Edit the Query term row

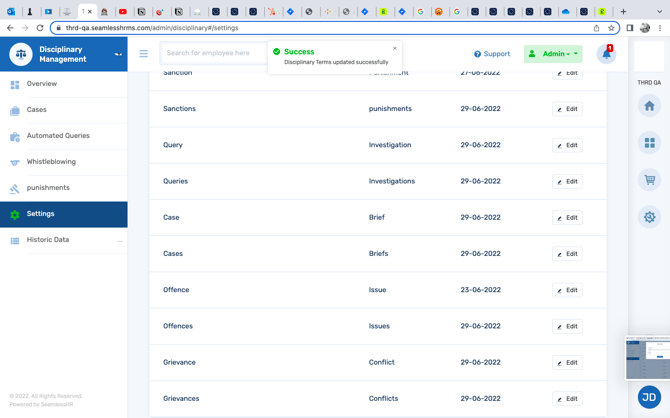(567, 145)
